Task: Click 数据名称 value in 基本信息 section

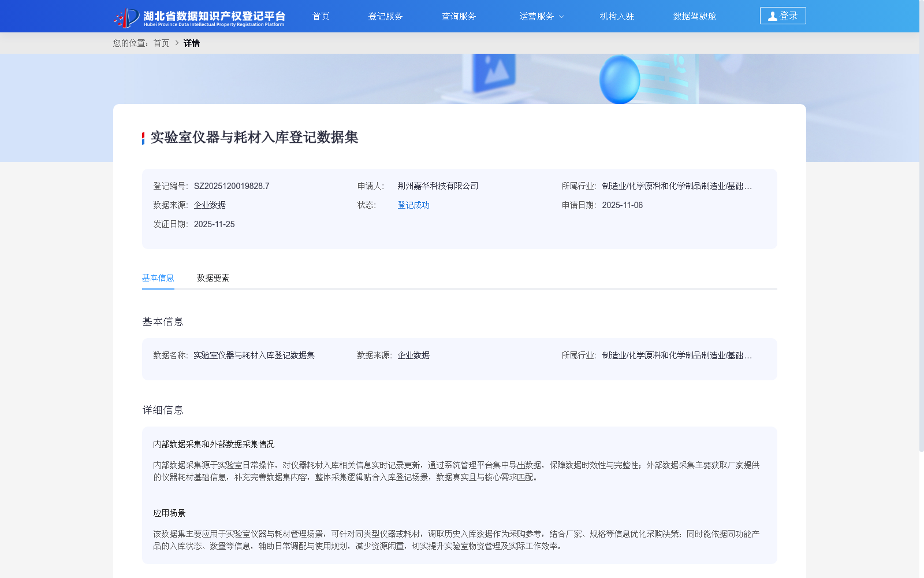Action: click(254, 355)
